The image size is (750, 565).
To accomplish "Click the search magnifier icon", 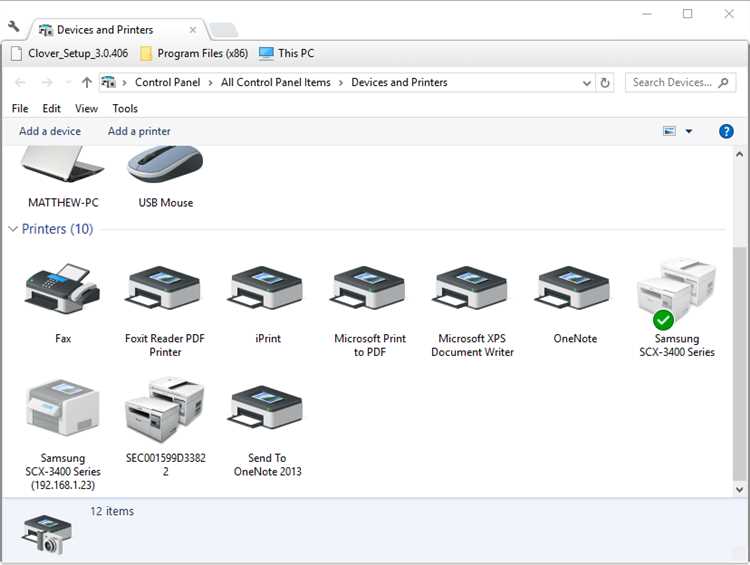I will point(724,82).
